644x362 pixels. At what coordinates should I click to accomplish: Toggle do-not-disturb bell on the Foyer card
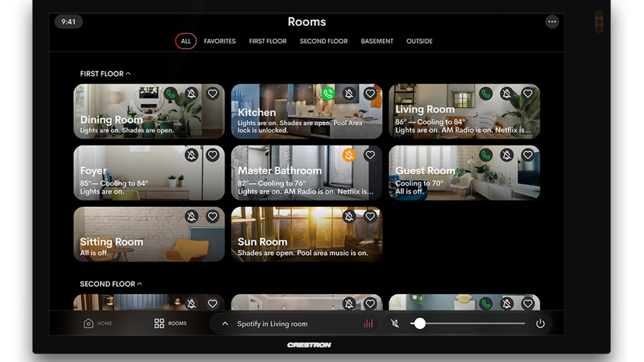tap(192, 155)
